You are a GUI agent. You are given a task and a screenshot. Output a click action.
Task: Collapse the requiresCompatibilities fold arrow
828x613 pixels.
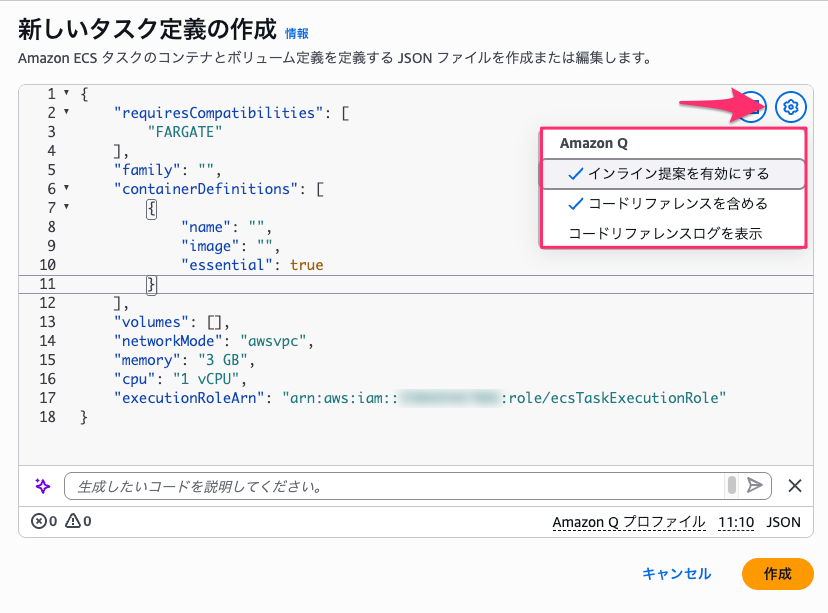click(x=67, y=112)
